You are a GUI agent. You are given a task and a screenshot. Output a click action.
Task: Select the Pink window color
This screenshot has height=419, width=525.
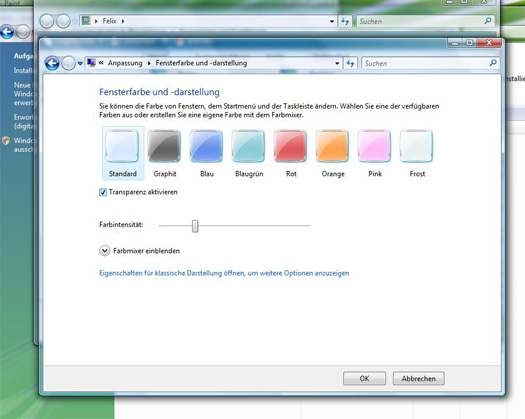point(374,153)
